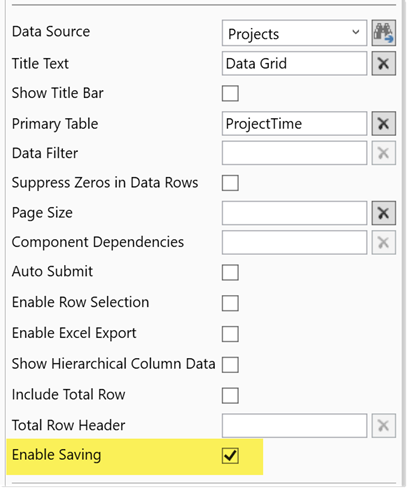Image resolution: width=408 pixels, height=489 pixels.
Task: Clear Title Text with its X icon
Action: point(384,63)
